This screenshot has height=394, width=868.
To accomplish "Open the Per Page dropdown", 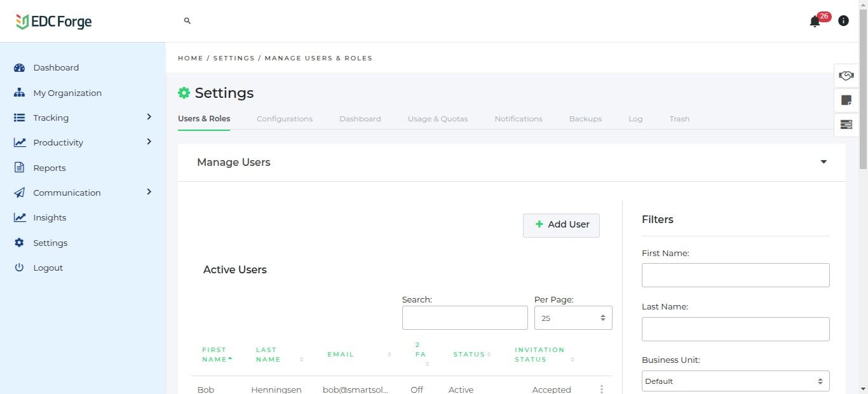I will point(573,318).
